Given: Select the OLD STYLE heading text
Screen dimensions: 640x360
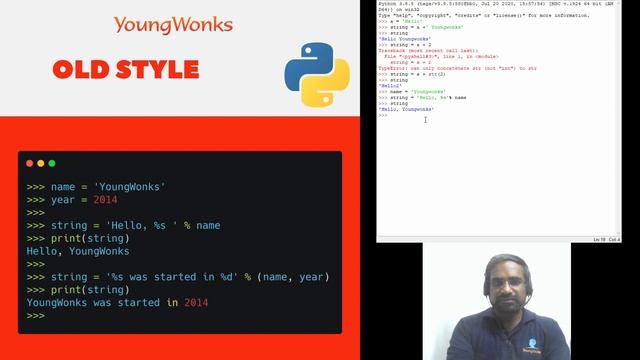Looking at the screenshot, I should point(126,69).
